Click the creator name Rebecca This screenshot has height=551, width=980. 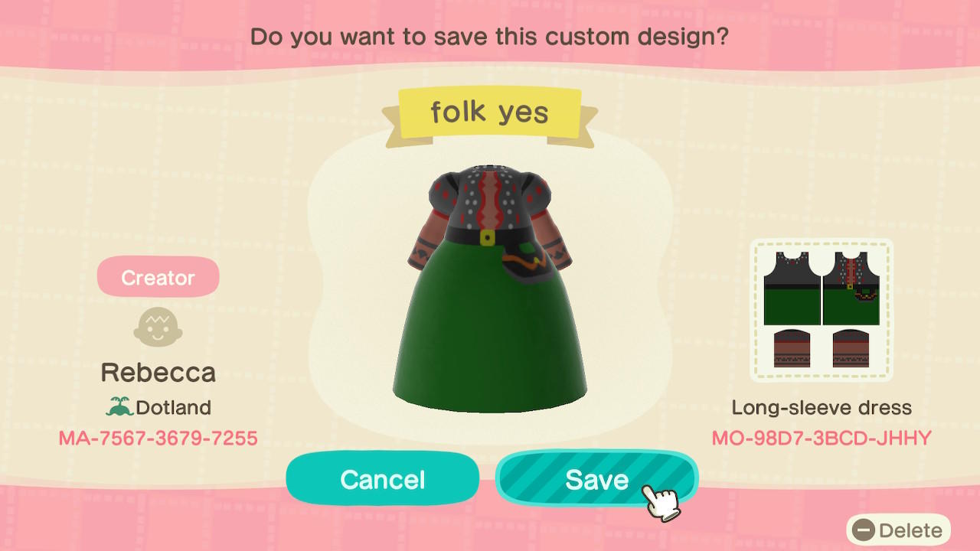coord(158,373)
